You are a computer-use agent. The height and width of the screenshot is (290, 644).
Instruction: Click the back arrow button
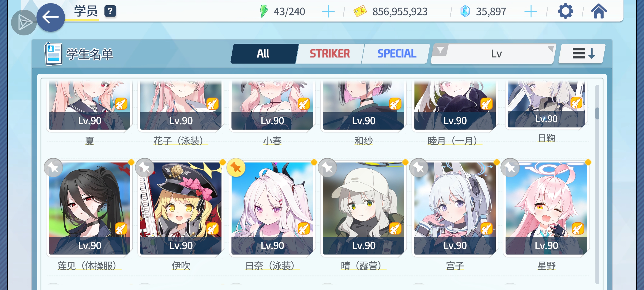click(x=51, y=17)
